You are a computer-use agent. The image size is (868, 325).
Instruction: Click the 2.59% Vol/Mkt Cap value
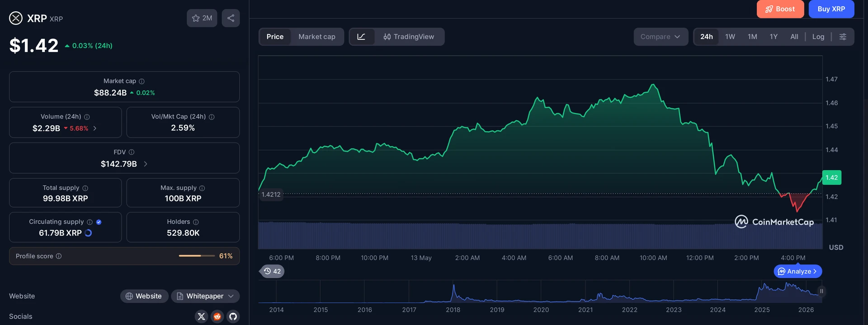183,128
